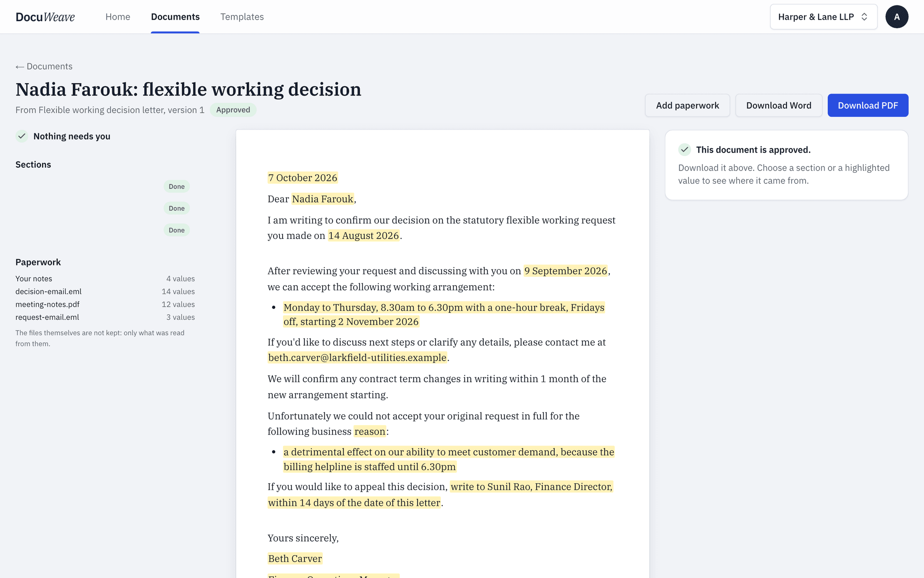Click the Download PDF button

coord(868,105)
